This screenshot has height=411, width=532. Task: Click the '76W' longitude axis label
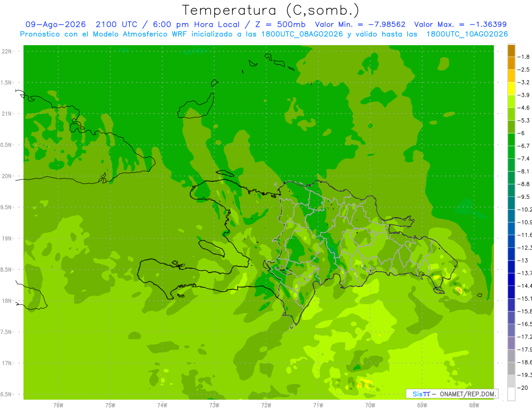58,405
